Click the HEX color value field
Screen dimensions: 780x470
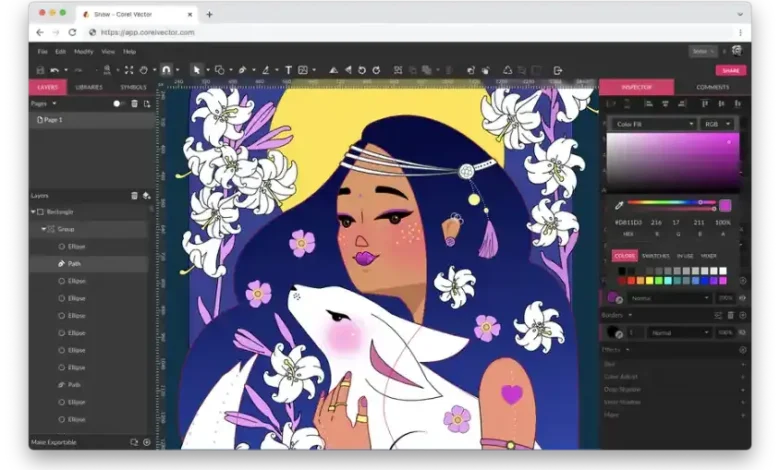(628, 222)
